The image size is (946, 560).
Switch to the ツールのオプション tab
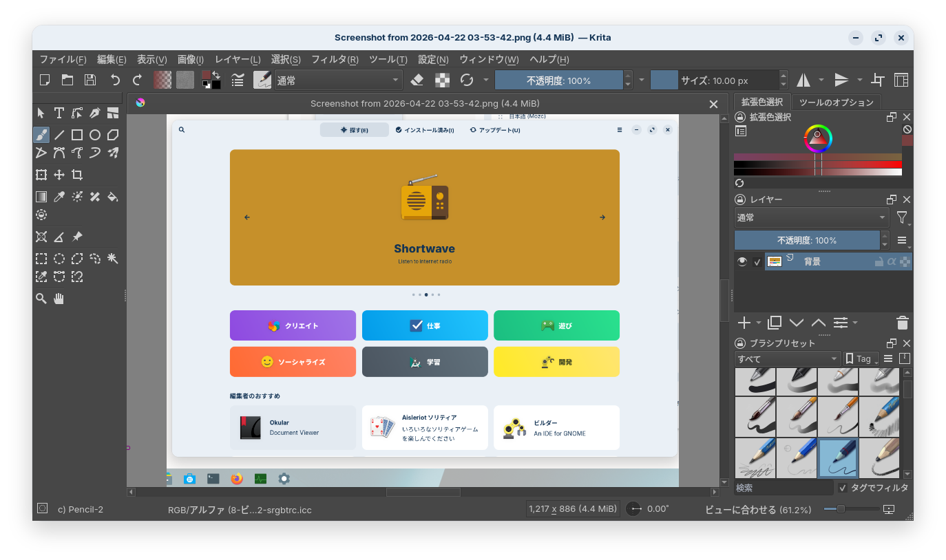point(836,103)
